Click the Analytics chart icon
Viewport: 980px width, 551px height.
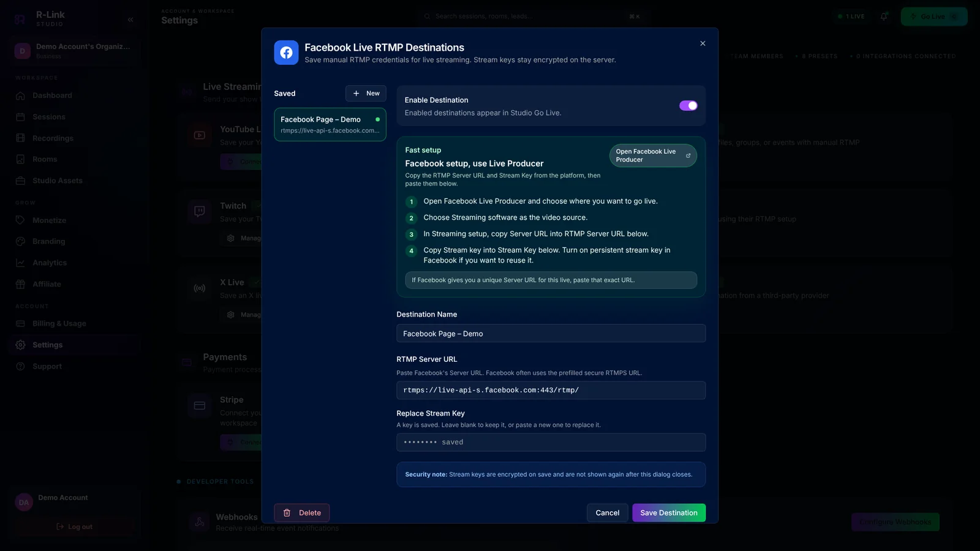coord(20,263)
